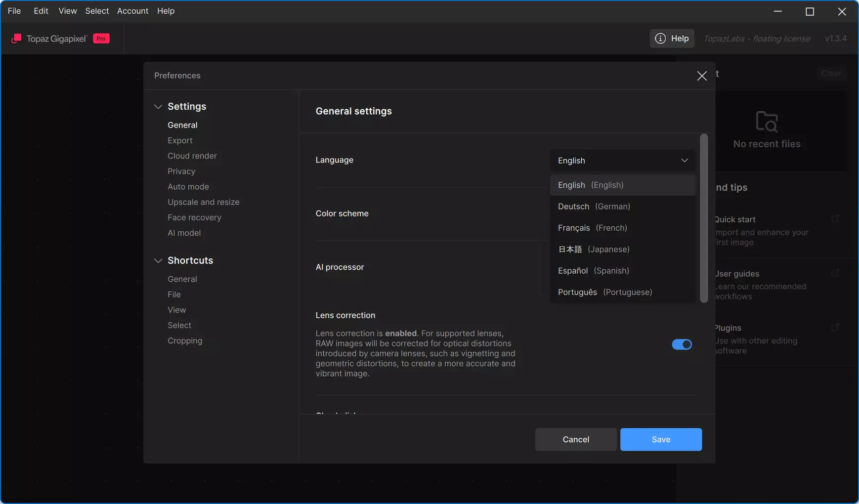
Task: Open the View menu
Action: pyautogui.click(x=68, y=11)
